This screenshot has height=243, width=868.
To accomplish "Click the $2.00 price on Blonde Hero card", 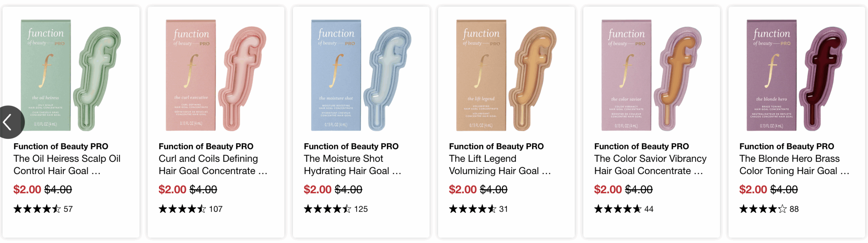I will [x=753, y=189].
